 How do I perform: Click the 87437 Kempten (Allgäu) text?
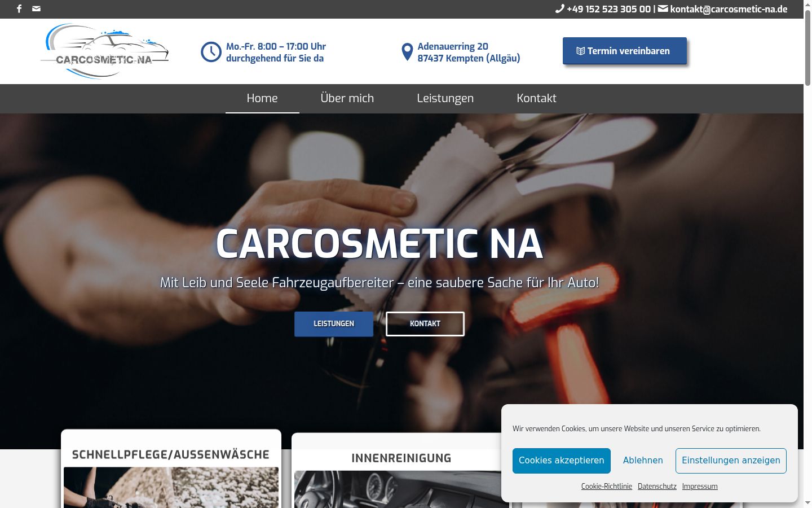click(x=469, y=58)
